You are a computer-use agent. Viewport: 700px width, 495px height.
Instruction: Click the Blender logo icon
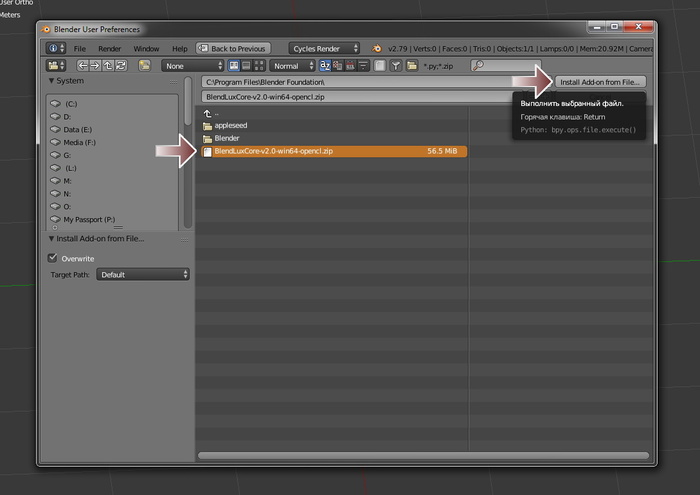(376, 48)
